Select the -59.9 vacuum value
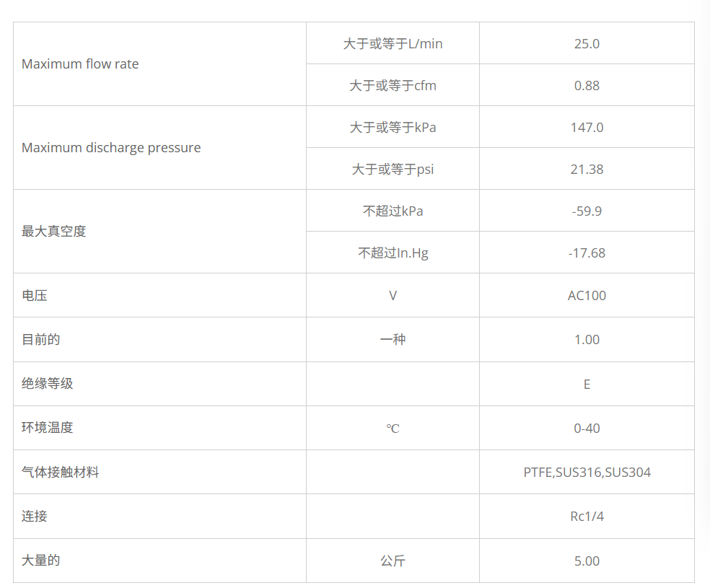Viewport: 710px width, 588px height. coord(587,211)
